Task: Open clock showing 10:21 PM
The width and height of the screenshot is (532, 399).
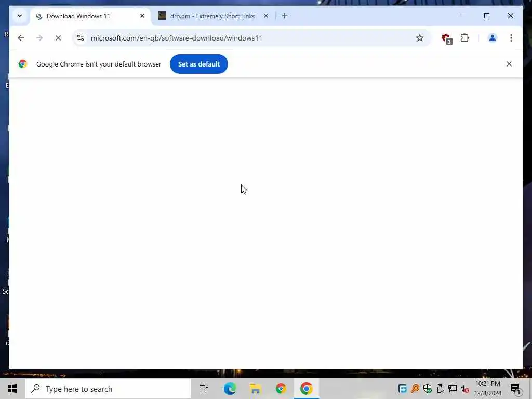Action: click(x=487, y=389)
